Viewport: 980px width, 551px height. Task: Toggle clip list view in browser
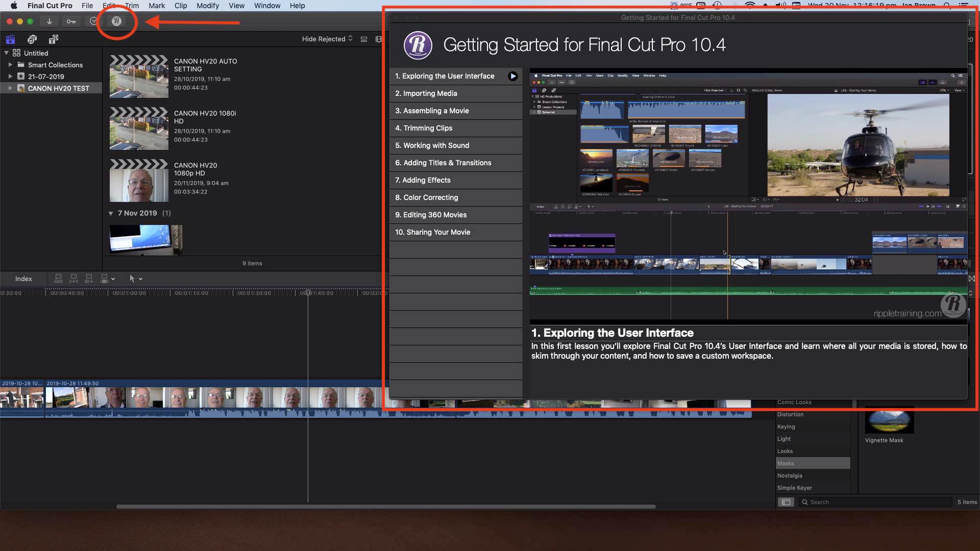click(364, 39)
